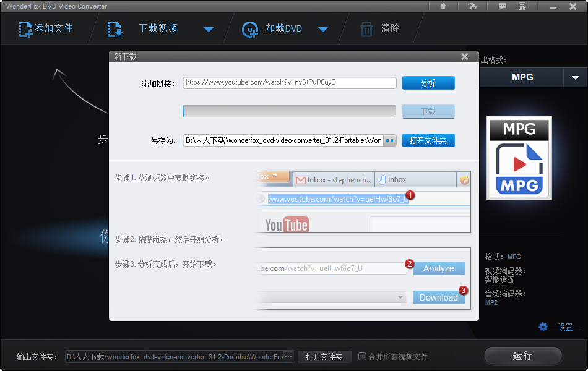The height and width of the screenshot is (371, 588).
Task: Close the 新下载 dialog
Action: tap(464, 56)
